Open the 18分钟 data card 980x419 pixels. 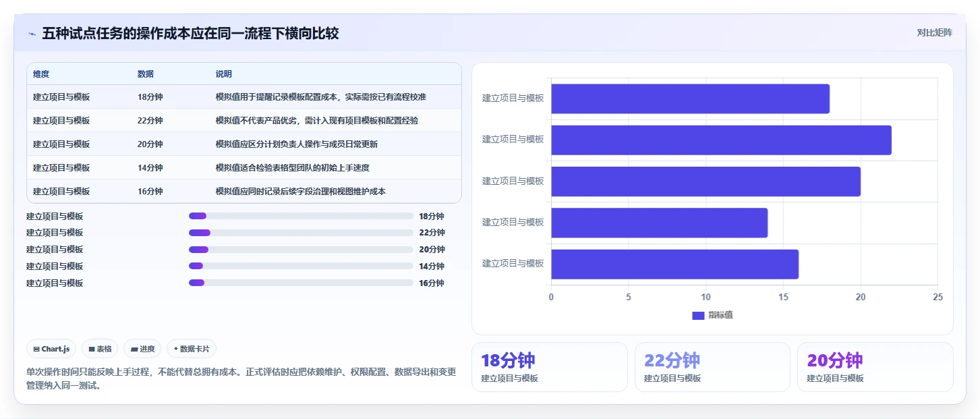pyautogui.click(x=550, y=367)
